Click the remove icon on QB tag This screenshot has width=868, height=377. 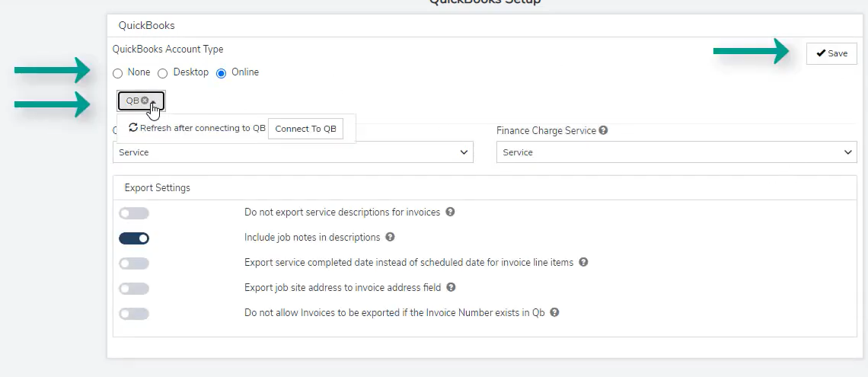point(145,101)
